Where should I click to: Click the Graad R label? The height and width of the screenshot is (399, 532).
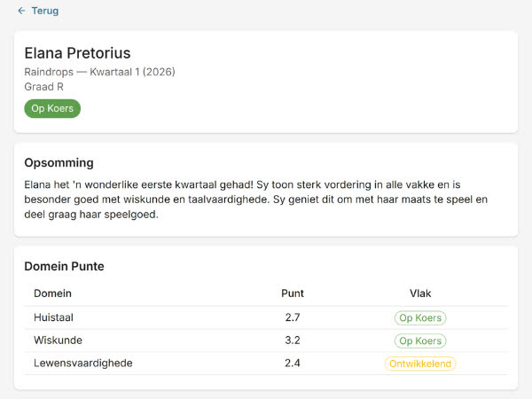tap(43, 87)
